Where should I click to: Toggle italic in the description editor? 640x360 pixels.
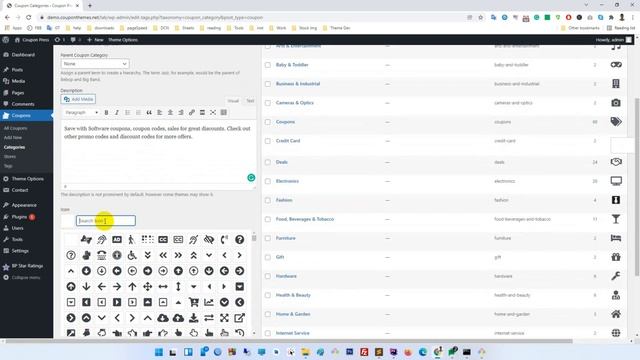coord(117,112)
